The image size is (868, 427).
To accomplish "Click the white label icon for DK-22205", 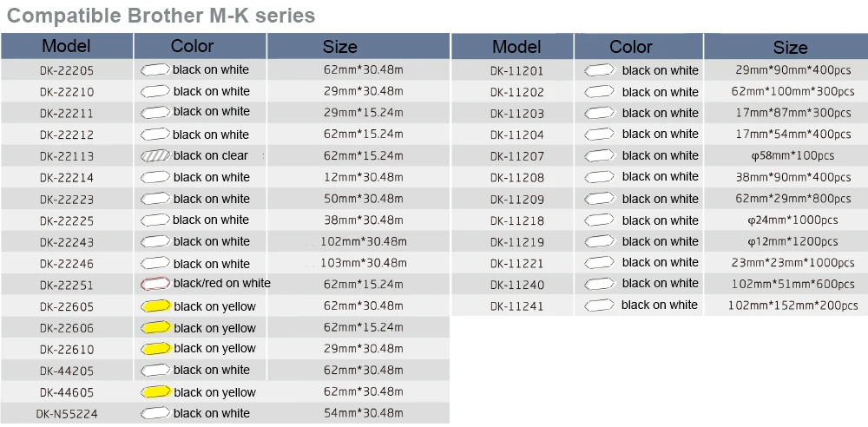I will 154,69.
